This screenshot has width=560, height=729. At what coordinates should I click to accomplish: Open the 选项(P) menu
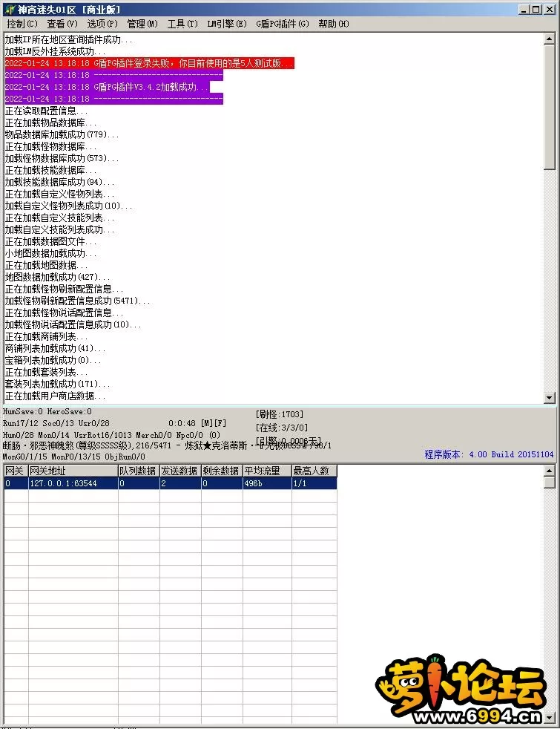[102, 24]
